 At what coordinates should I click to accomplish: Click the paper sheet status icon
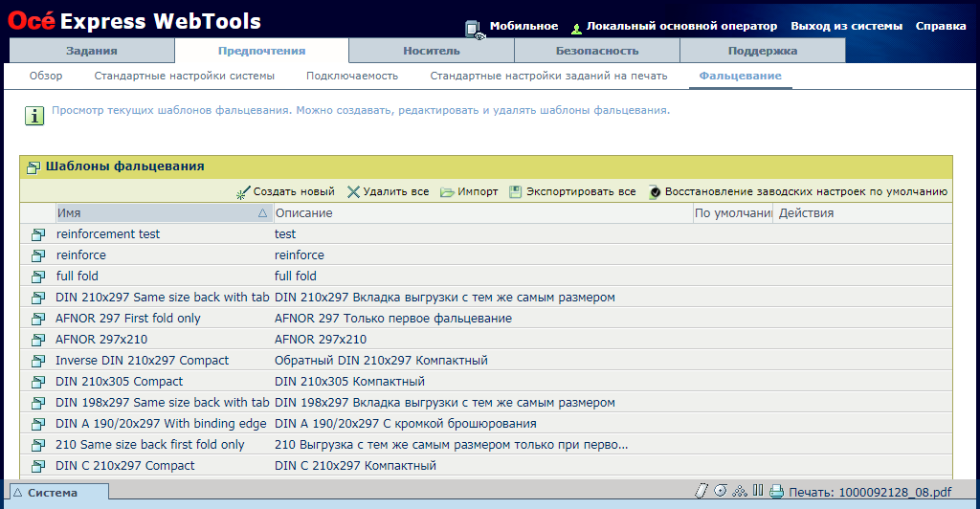[x=702, y=491]
